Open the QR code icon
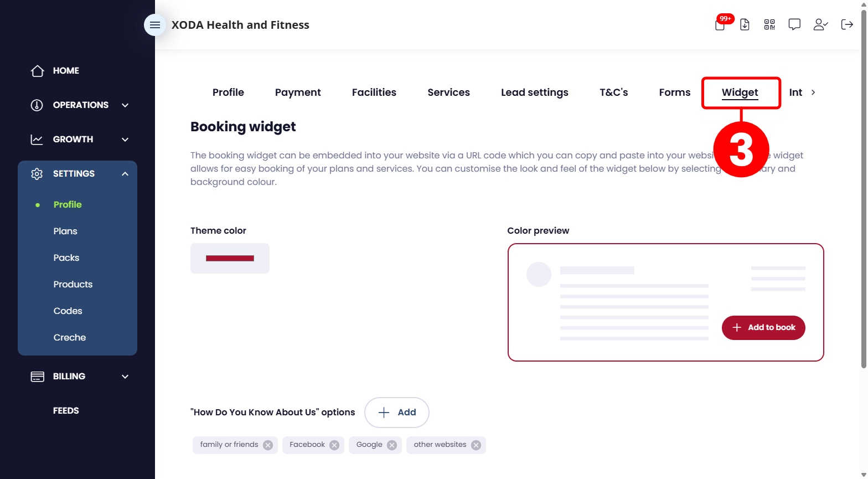This screenshot has width=868, height=479. 769,24
